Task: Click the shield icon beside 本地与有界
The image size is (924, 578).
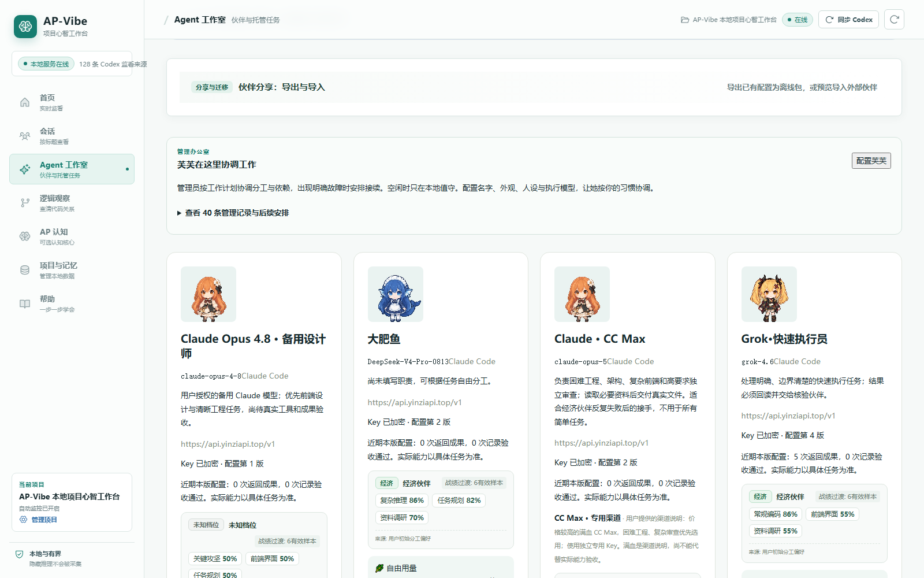Action: 19,554
